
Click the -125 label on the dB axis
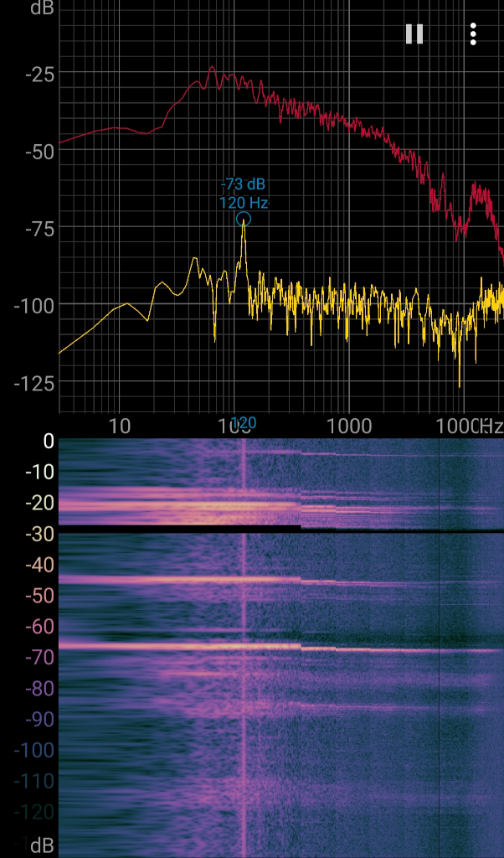35,382
